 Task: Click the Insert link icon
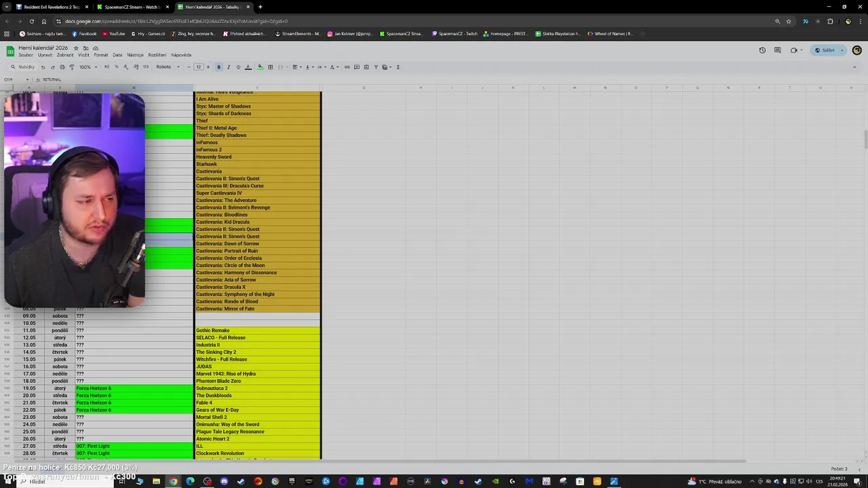tap(347, 67)
